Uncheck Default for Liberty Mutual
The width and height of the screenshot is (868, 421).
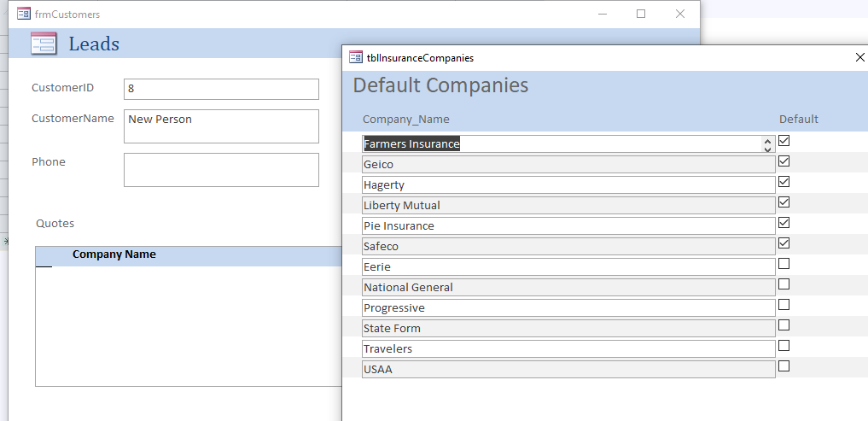pyautogui.click(x=784, y=202)
